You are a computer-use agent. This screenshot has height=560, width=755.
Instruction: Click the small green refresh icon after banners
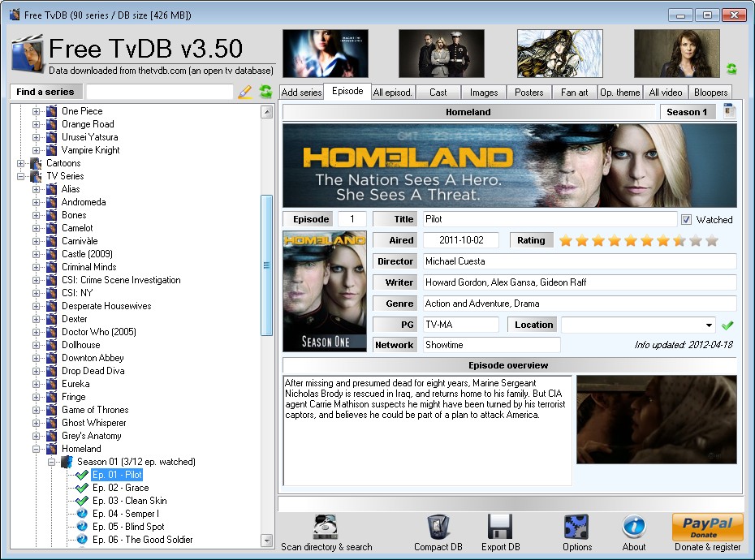click(731, 69)
